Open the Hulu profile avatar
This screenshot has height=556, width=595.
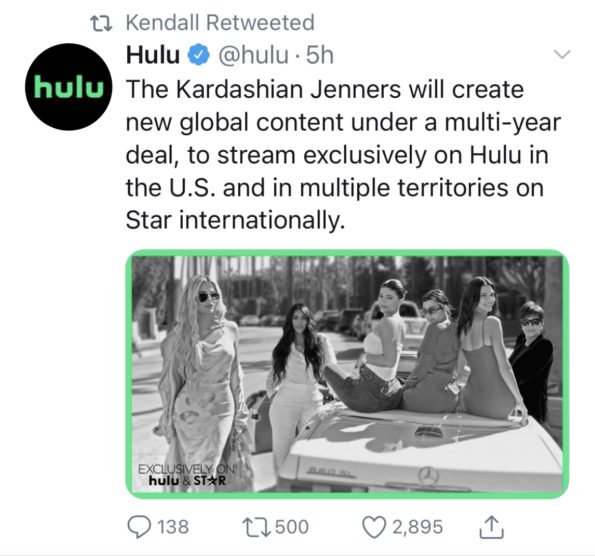(69, 87)
